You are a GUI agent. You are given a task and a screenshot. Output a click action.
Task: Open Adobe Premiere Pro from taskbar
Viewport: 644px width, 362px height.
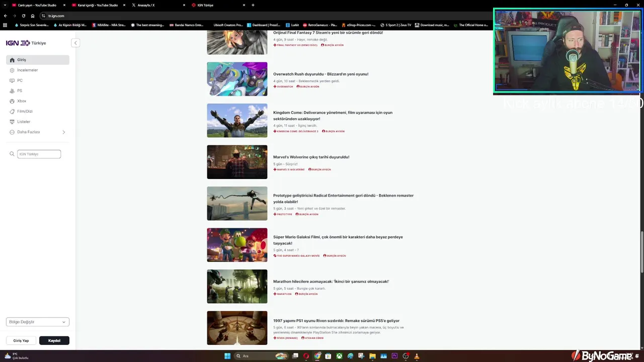coord(394,356)
